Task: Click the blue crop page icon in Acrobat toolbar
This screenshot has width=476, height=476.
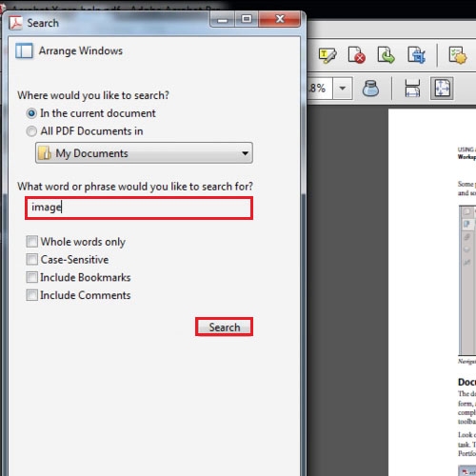Action: pos(416,55)
